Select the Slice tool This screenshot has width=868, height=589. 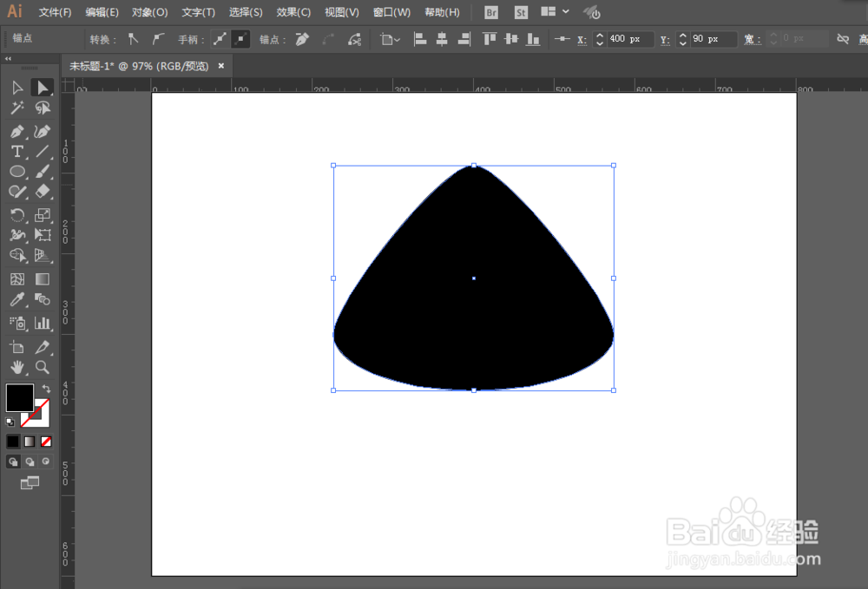(x=42, y=347)
